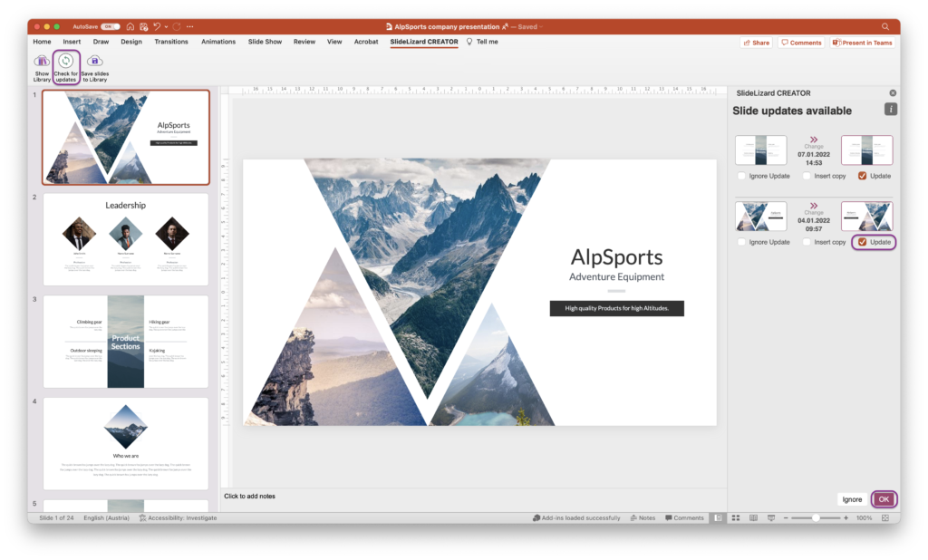Click 'High quality Products for high Altitudes.' box
This screenshot has width=928, height=560.
[x=616, y=308]
